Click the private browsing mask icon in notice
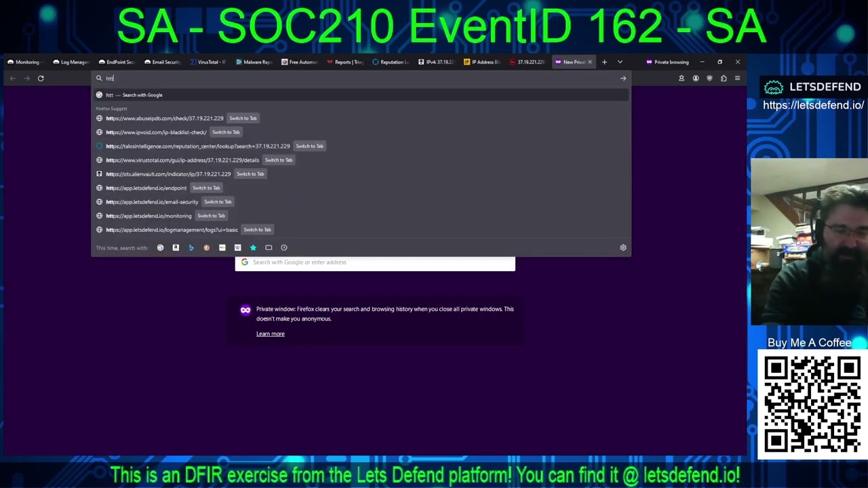 point(245,310)
